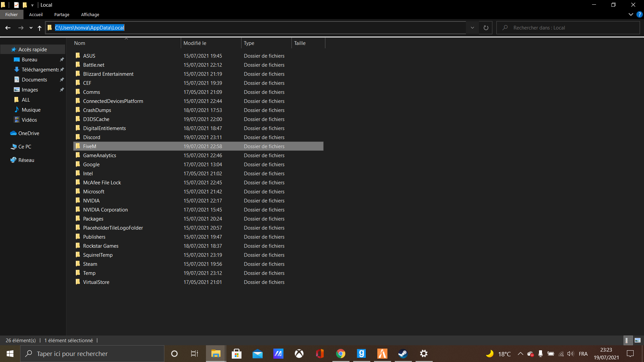The height and width of the screenshot is (362, 644).
Task: Click the Nom column sort header
Action: [80, 43]
